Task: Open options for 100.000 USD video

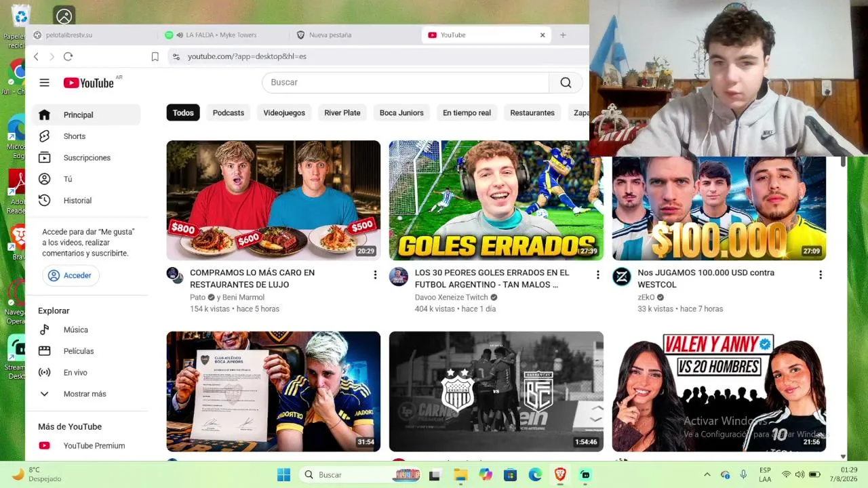Action: [820, 274]
